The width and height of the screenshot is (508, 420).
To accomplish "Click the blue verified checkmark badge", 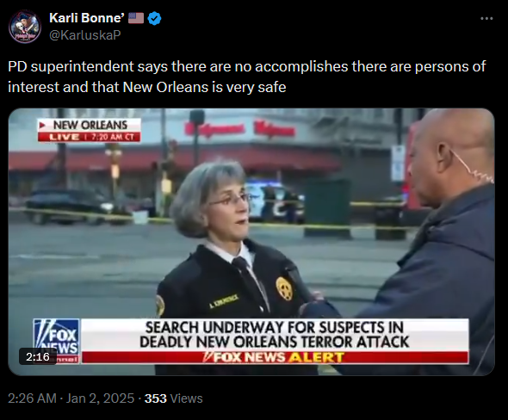I will click(x=154, y=18).
